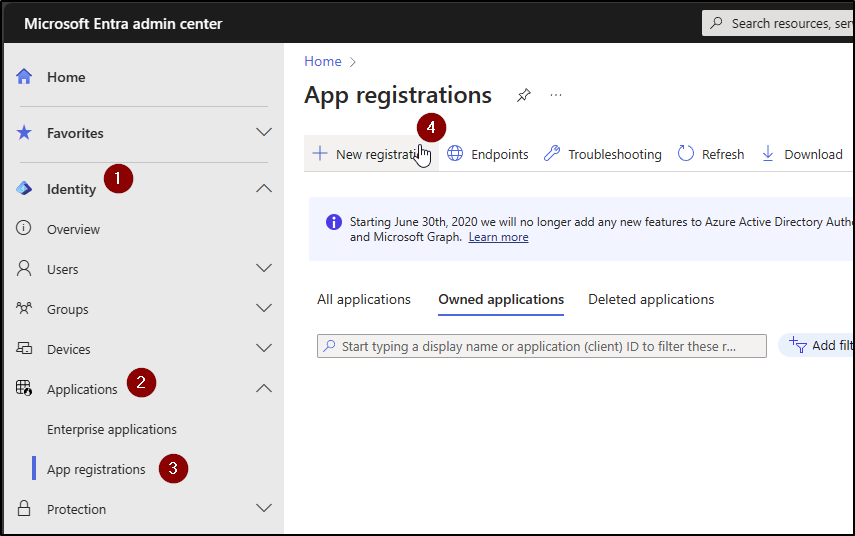Click the Download arrow icon
The image size is (855, 536).
coord(768,154)
